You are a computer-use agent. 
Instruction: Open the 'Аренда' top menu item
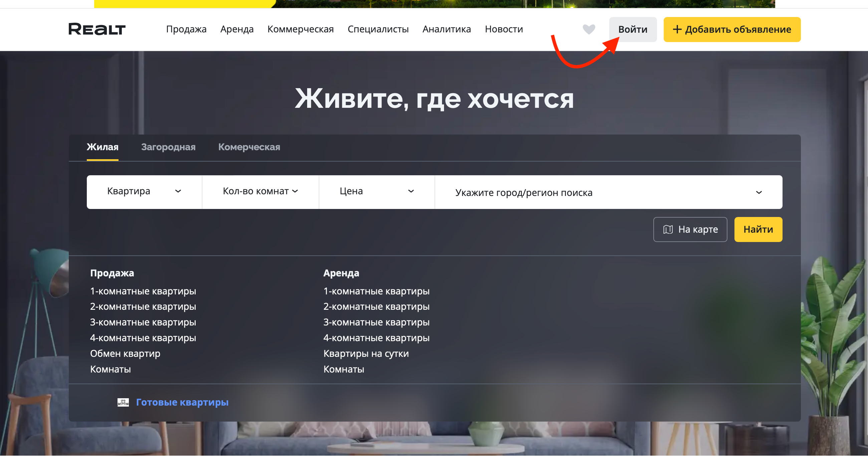[x=237, y=29]
